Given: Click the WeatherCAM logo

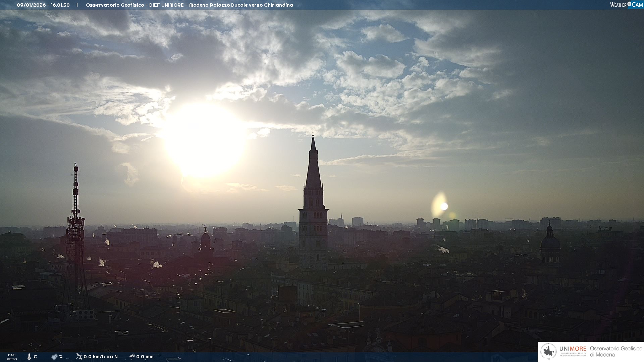Looking at the screenshot, I should [x=626, y=5].
